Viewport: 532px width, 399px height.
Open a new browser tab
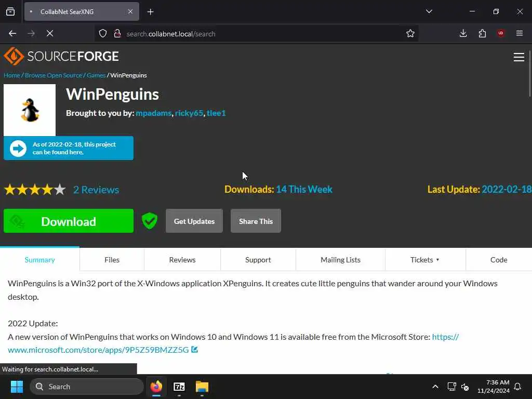(150, 12)
